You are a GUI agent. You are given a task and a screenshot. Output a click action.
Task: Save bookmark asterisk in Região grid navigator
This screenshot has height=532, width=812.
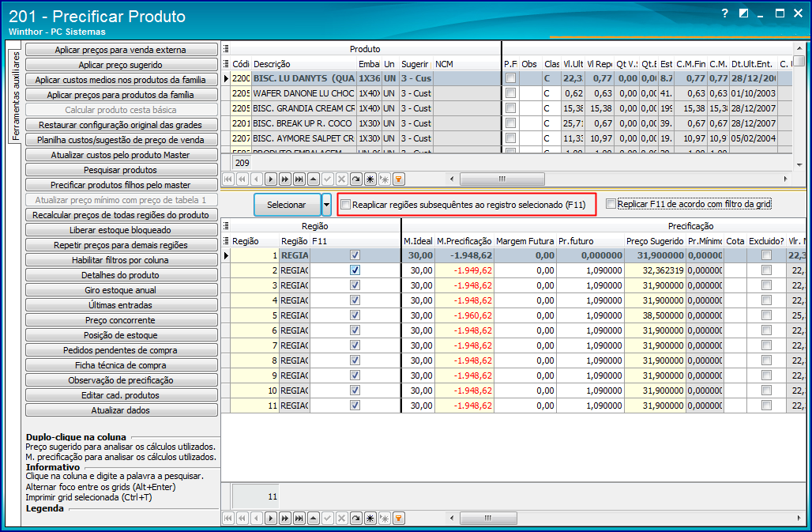370,518
